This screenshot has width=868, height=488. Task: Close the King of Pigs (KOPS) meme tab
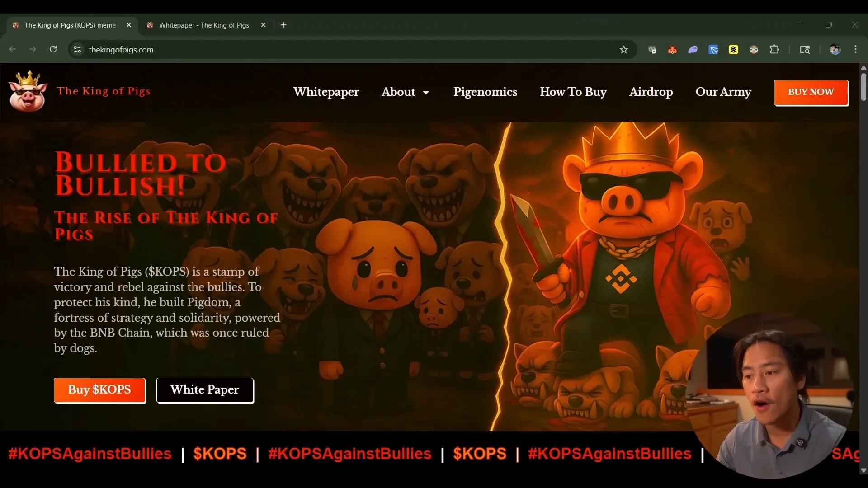pos(129,25)
